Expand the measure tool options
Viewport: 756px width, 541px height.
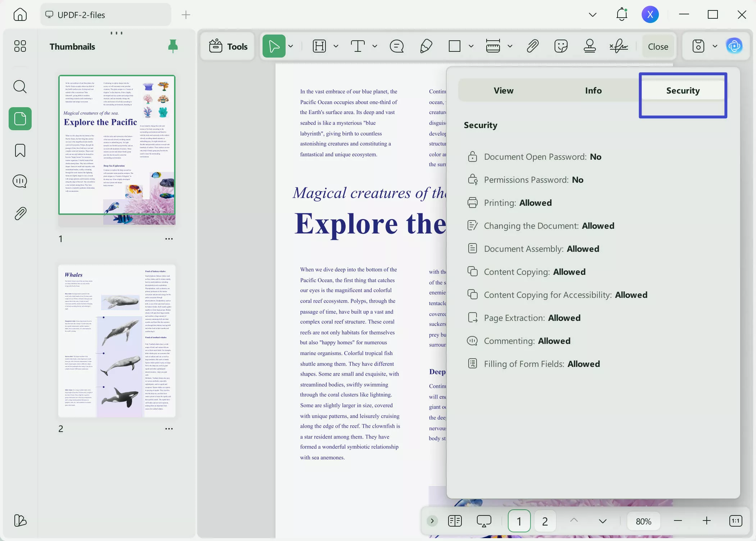[510, 46]
